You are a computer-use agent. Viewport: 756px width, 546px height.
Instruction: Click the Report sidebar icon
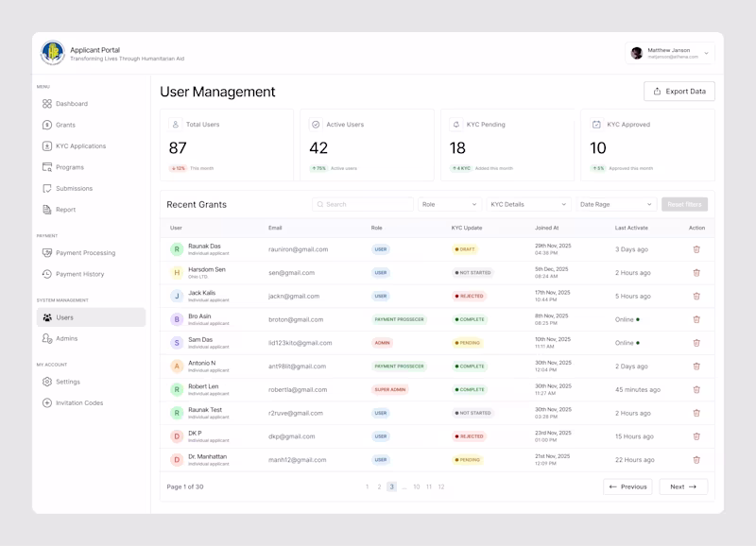point(46,210)
